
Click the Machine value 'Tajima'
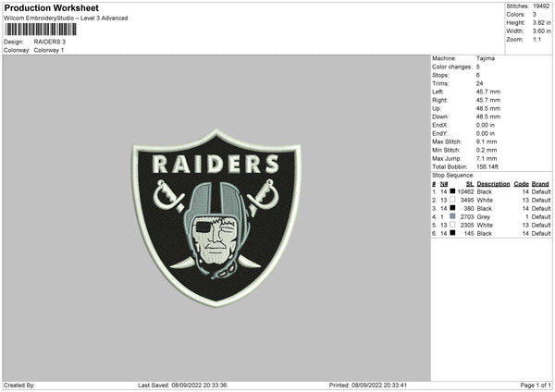pyautogui.click(x=486, y=58)
